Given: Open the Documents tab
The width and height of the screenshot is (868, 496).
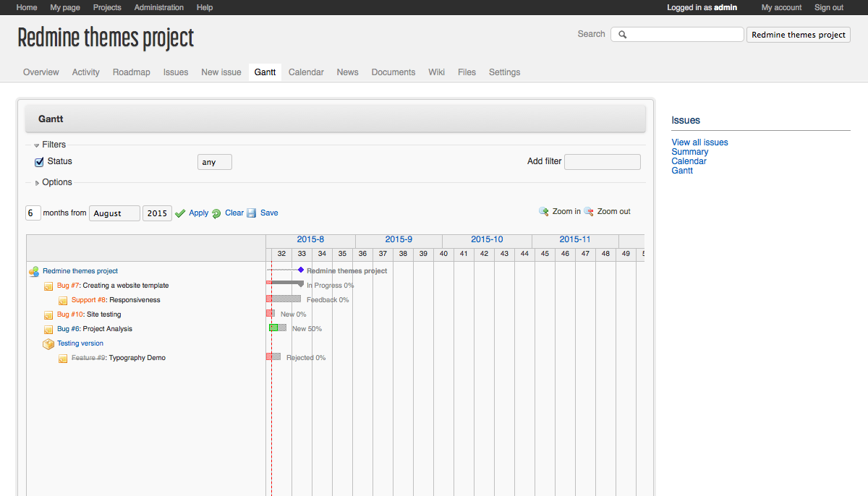Looking at the screenshot, I should [x=393, y=72].
